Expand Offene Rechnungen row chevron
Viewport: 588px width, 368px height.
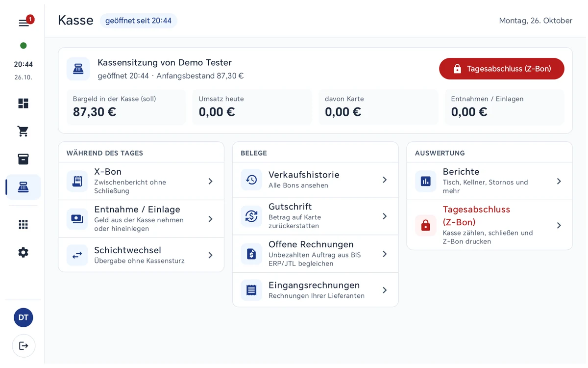[x=385, y=254]
